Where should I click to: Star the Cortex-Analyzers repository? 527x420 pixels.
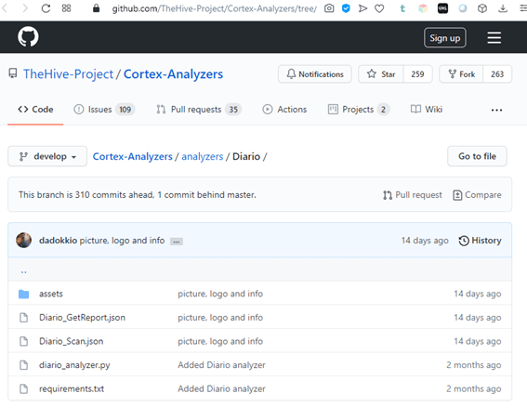pos(381,74)
